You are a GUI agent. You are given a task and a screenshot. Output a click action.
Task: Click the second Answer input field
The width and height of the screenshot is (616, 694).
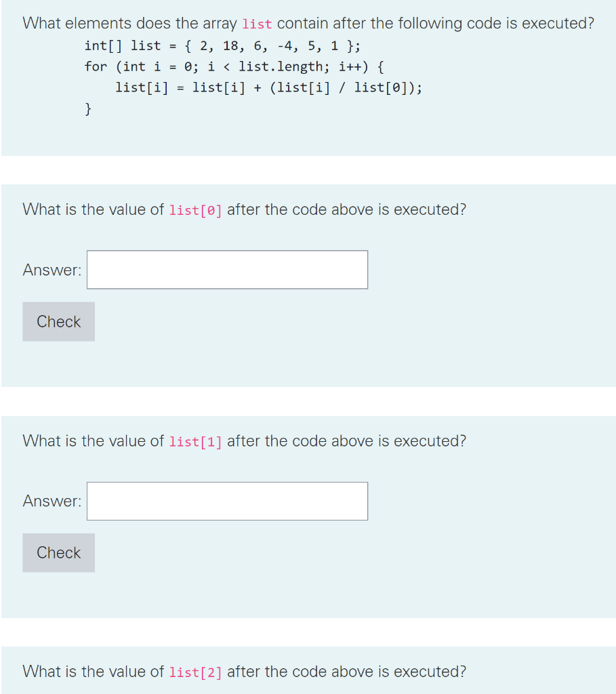pyautogui.click(x=226, y=501)
